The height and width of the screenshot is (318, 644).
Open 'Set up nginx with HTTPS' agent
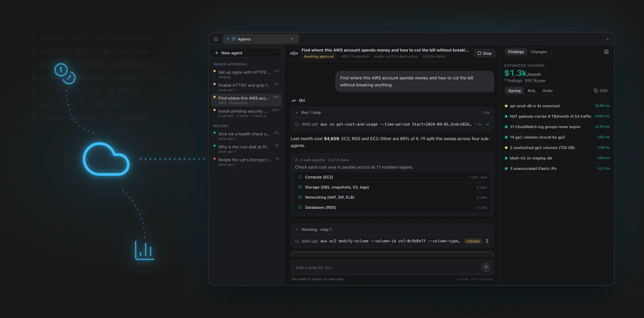246,74
